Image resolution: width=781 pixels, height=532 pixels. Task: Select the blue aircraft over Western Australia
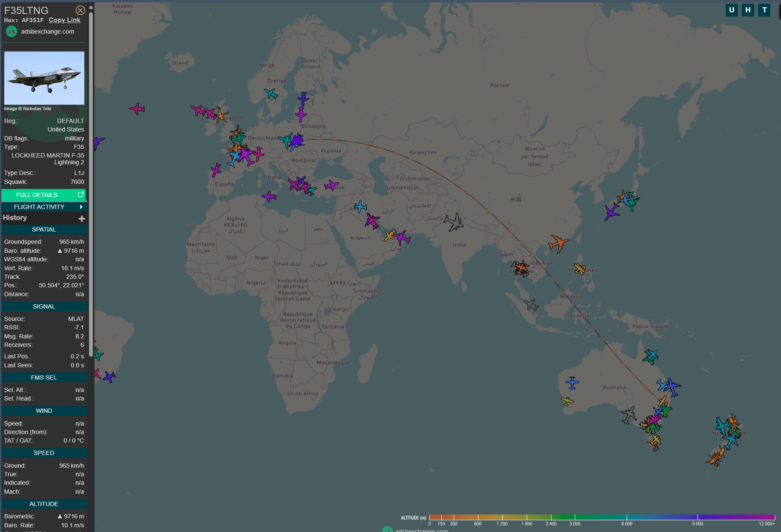tap(572, 383)
